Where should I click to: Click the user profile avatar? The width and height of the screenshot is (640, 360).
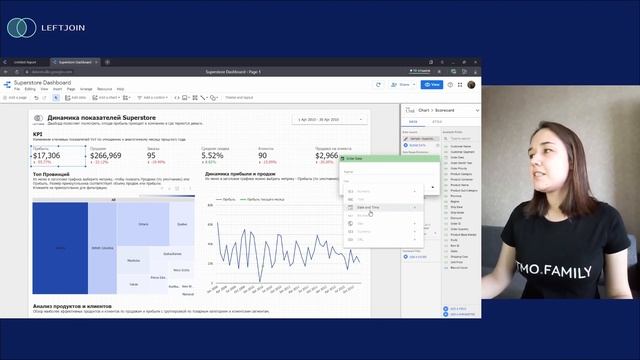click(x=471, y=84)
